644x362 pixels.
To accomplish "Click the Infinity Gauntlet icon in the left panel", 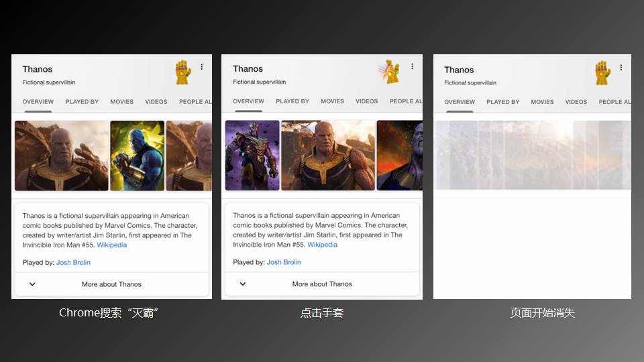I will 183,72.
